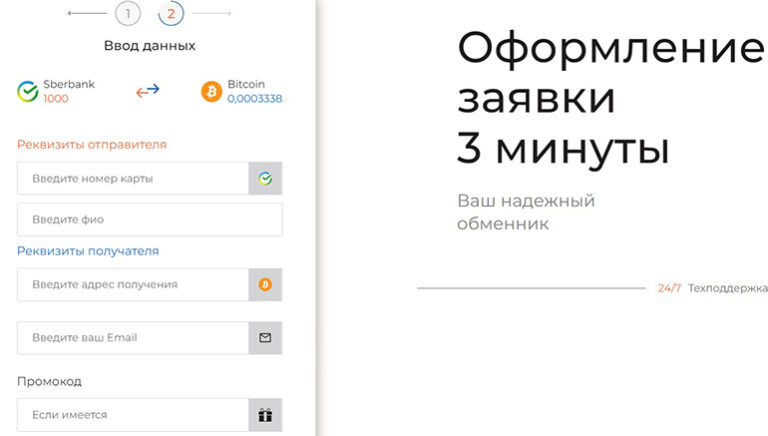Click the gift icon beside promo code field
Viewport: 768px width, 436px height.
[265, 415]
